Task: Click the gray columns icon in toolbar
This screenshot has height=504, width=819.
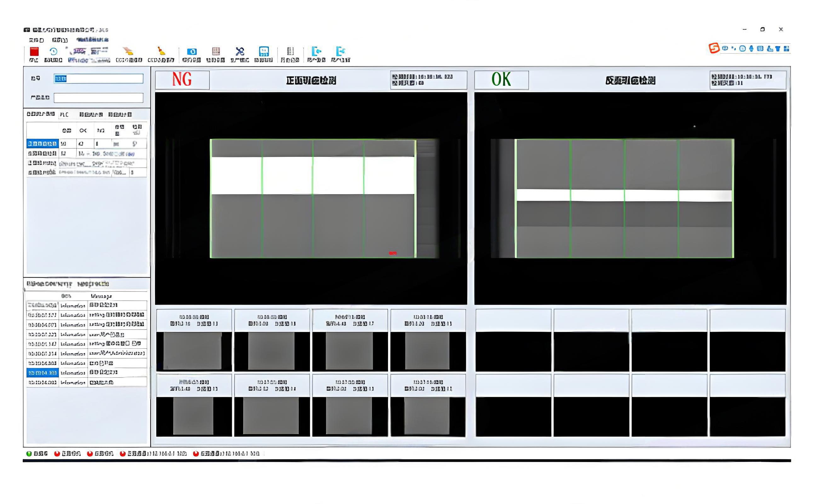Action: pyautogui.click(x=290, y=51)
